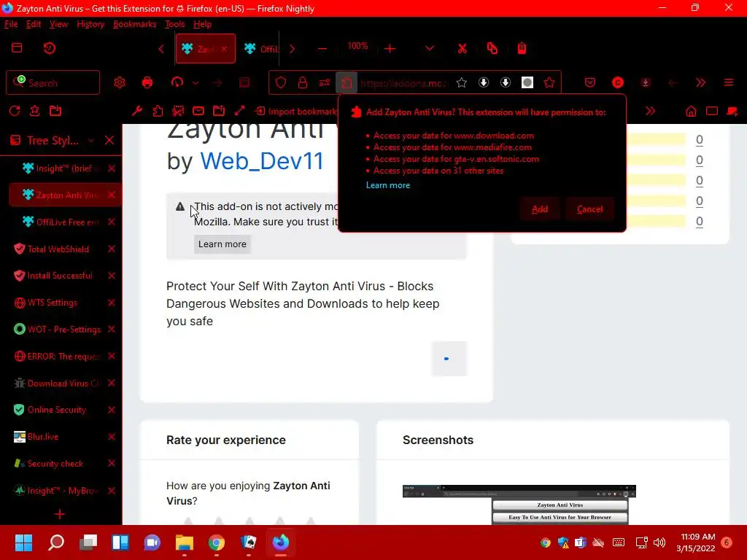Click gray Learn more button under warning

point(222,244)
